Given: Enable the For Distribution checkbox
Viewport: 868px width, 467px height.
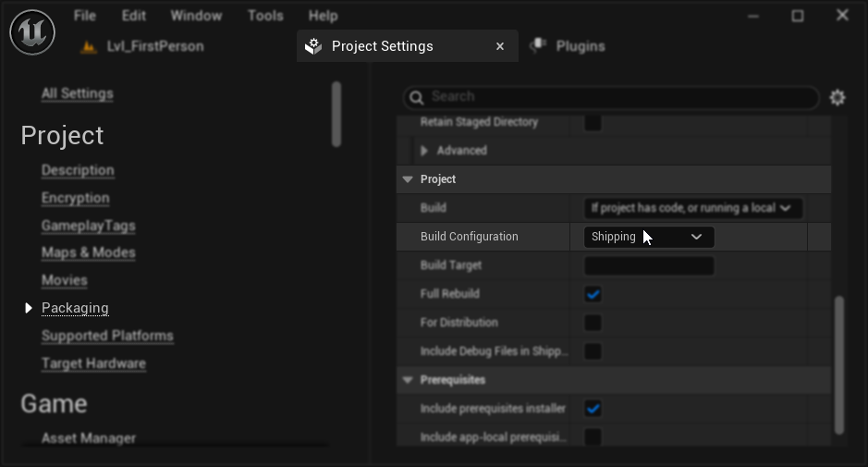Looking at the screenshot, I should [593, 323].
